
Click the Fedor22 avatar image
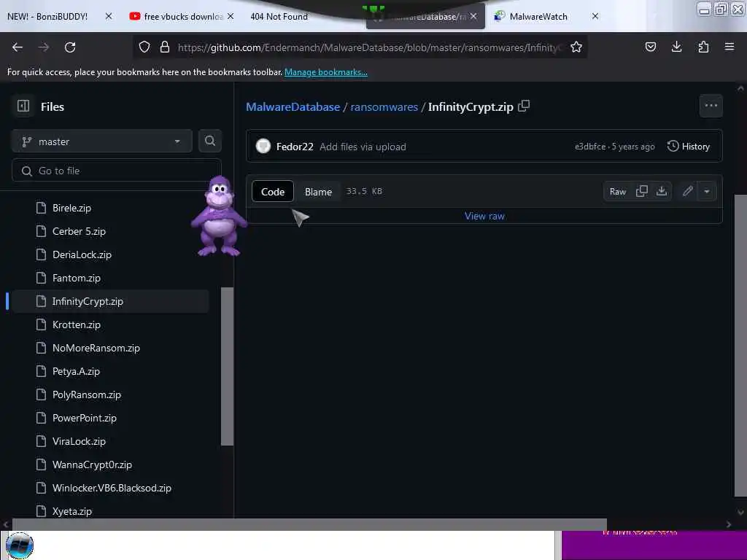263,146
